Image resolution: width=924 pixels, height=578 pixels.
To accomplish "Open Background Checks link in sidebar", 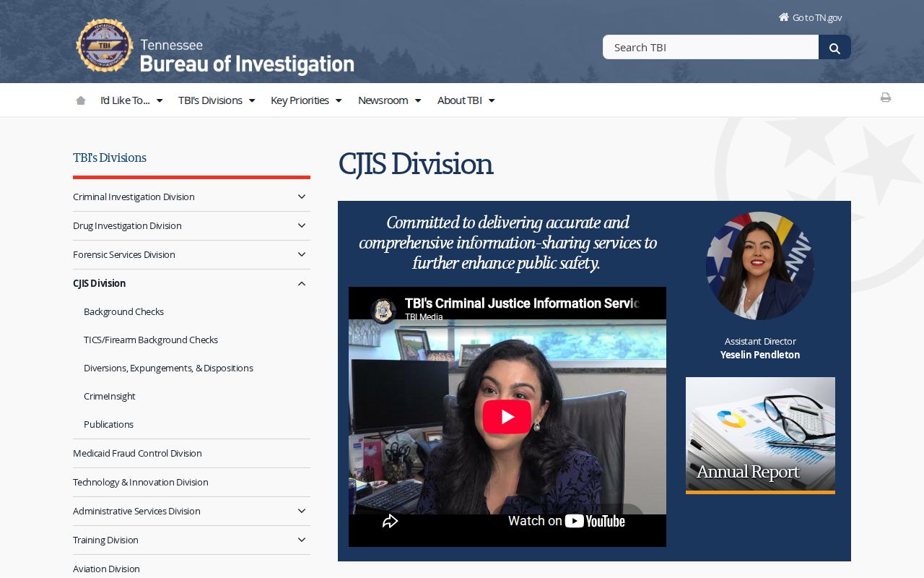I will (x=123, y=311).
